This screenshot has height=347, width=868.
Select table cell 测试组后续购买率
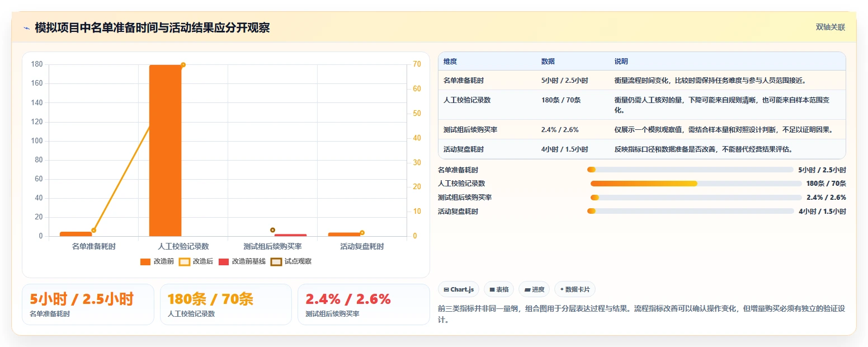470,130
